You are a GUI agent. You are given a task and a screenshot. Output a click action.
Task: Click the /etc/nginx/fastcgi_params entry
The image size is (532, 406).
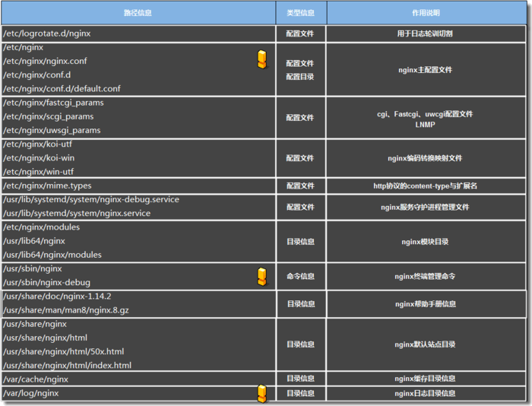(x=53, y=103)
